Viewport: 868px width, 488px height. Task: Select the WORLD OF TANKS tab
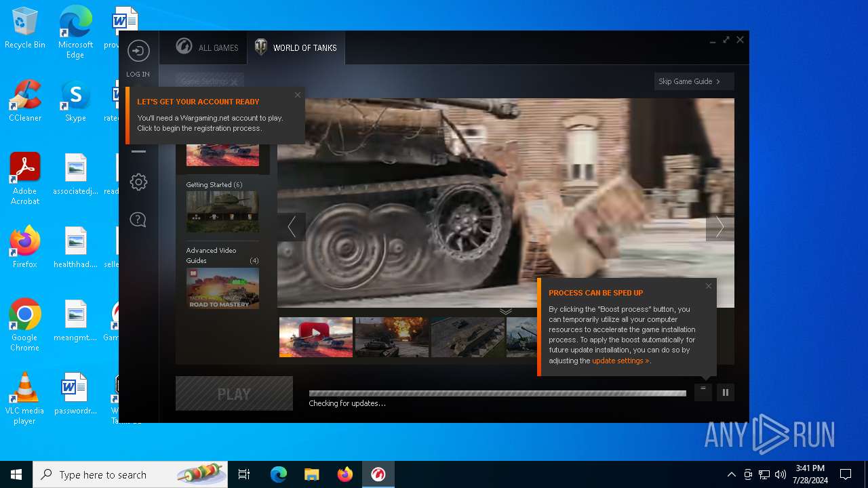point(296,47)
